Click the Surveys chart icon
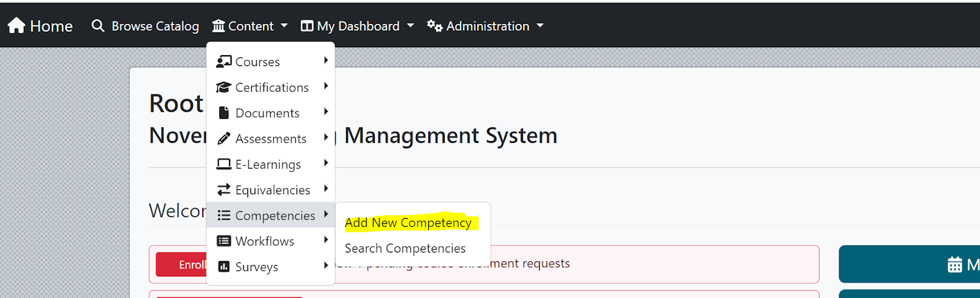The image size is (980, 298). [x=224, y=267]
